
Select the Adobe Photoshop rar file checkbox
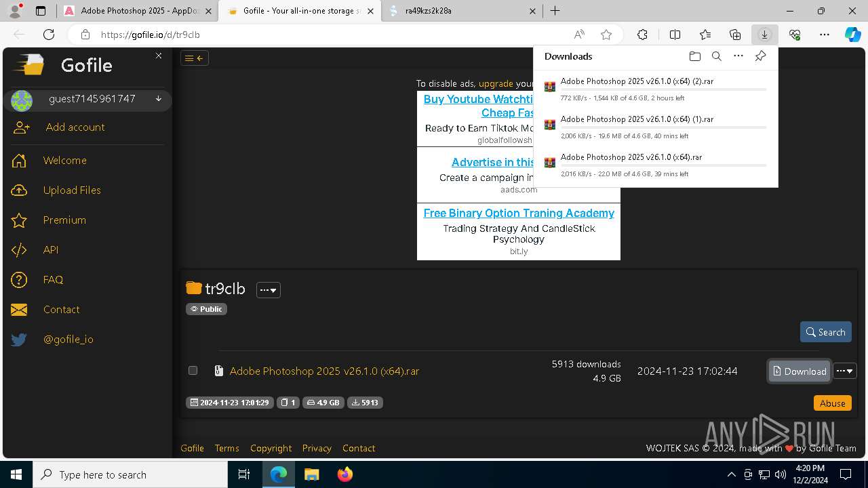pos(193,371)
